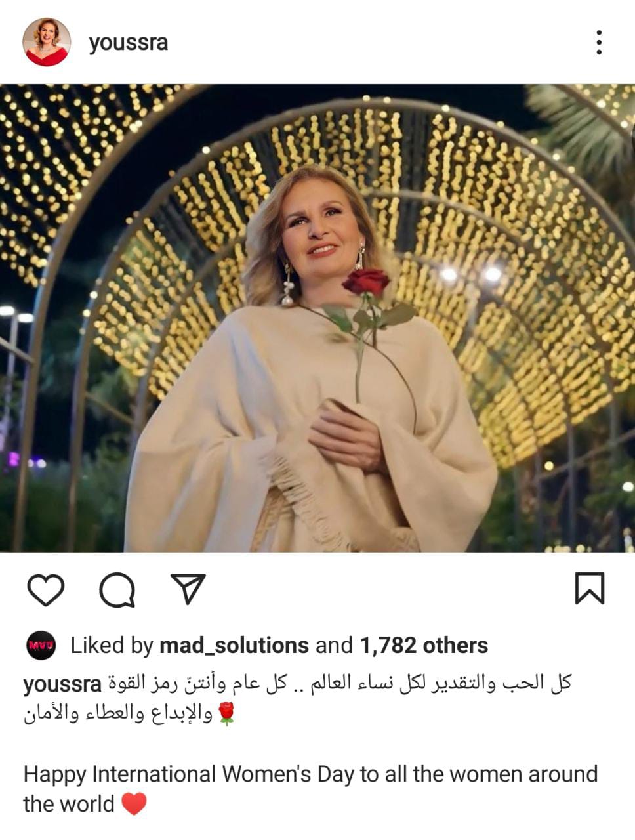Open the youssra username in the caption

[62, 683]
